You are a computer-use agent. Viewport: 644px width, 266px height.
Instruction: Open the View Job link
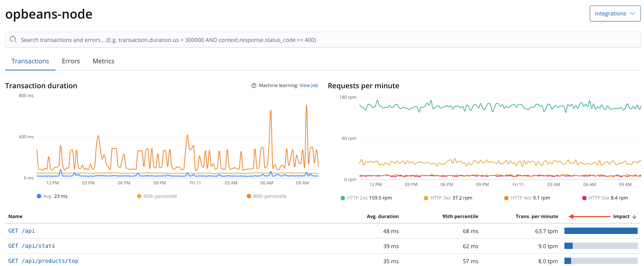[x=309, y=85]
